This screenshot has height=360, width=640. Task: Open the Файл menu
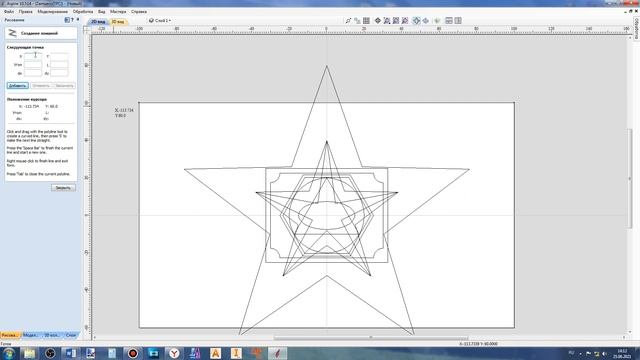[8, 12]
